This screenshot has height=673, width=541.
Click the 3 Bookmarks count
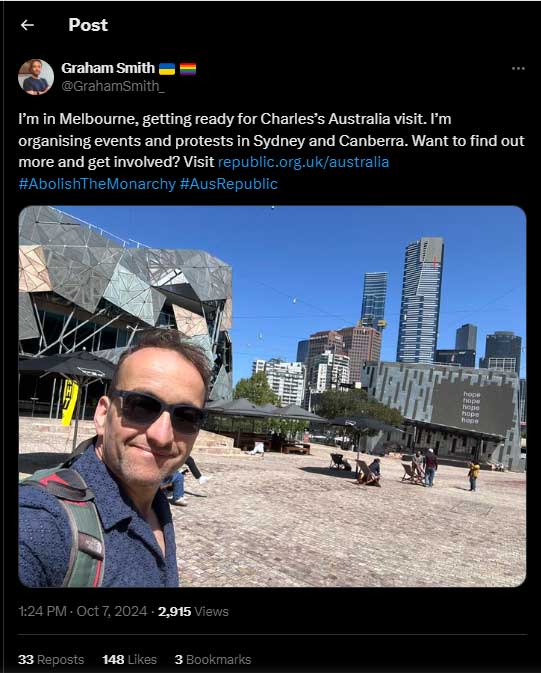(213, 659)
